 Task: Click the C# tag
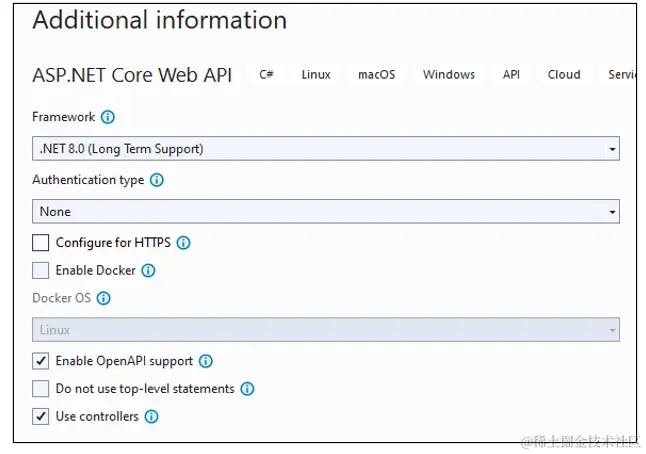pos(266,75)
